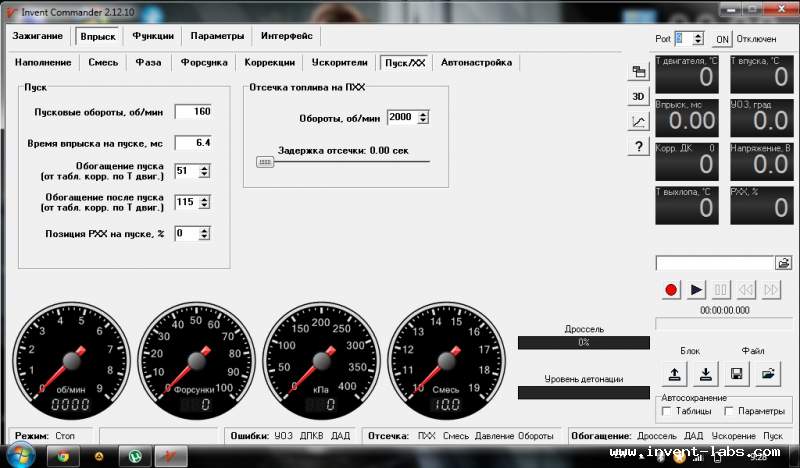Increase Port number spinner
Screen dimensions: 800x468
[x=698, y=36]
